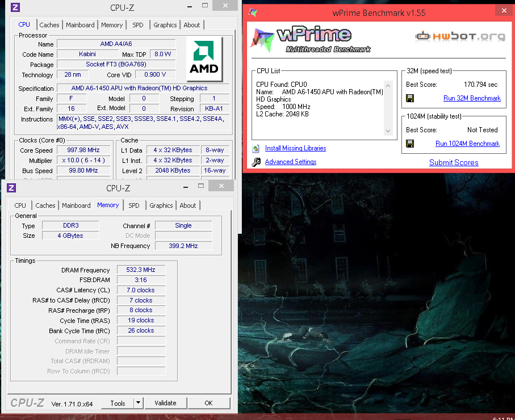The height and width of the screenshot is (420, 515).
Task: Click the CPU List scroll up arrow
Action: 388,86
